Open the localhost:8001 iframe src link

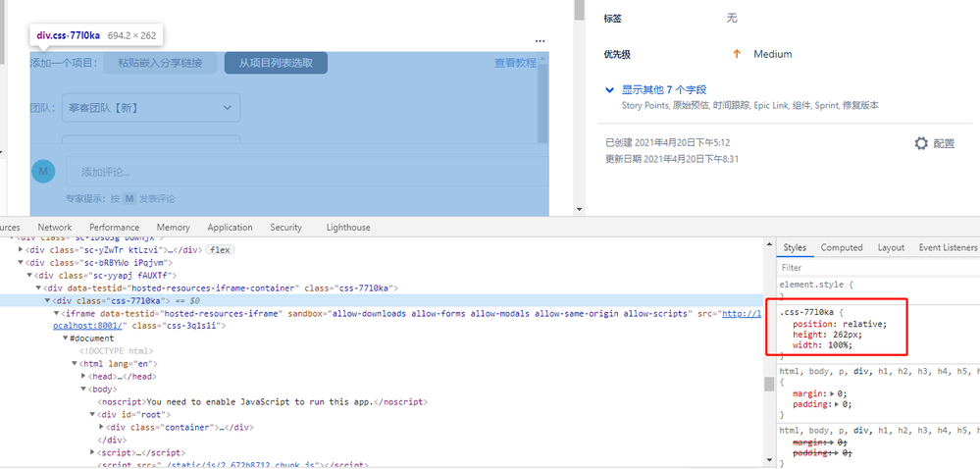click(742, 313)
